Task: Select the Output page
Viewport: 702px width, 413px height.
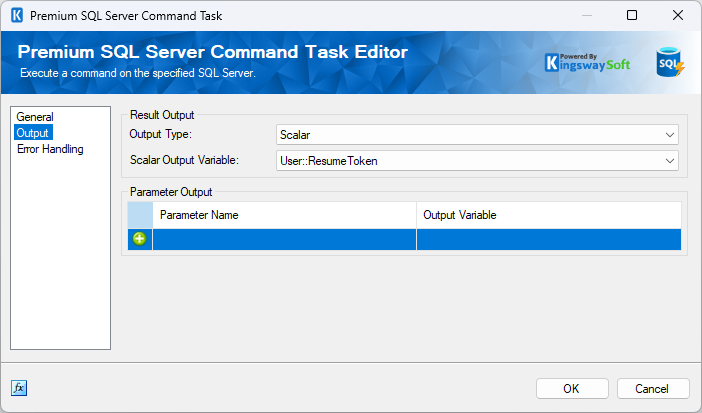Action: point(33,133)
